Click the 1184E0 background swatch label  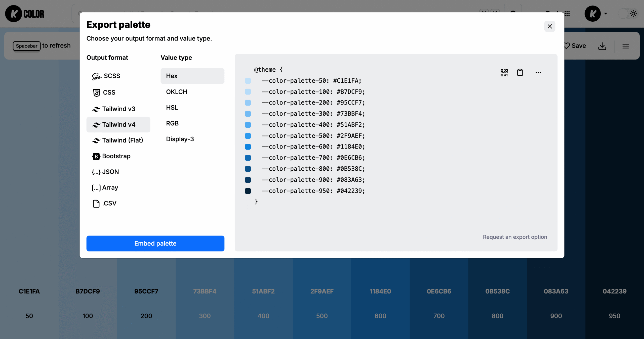coord(380,291)
